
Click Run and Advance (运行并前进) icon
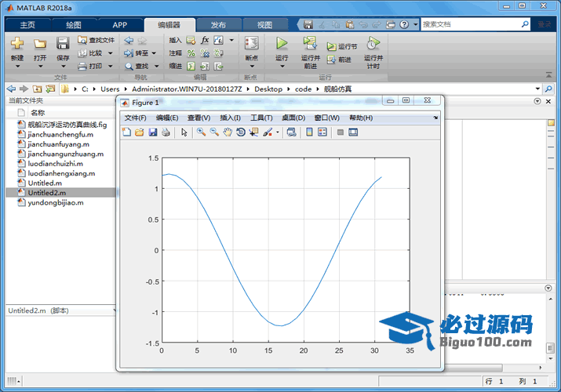[310, 43]
